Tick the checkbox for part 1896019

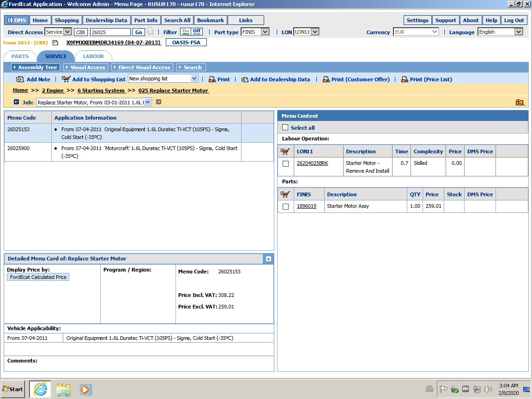point(285,206)
